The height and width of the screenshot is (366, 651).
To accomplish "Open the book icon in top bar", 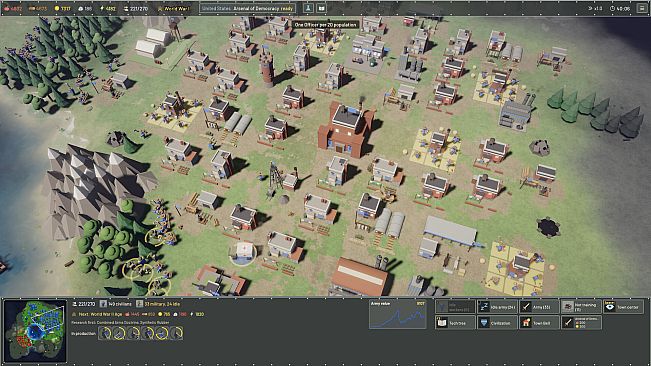I will (321, 8).
